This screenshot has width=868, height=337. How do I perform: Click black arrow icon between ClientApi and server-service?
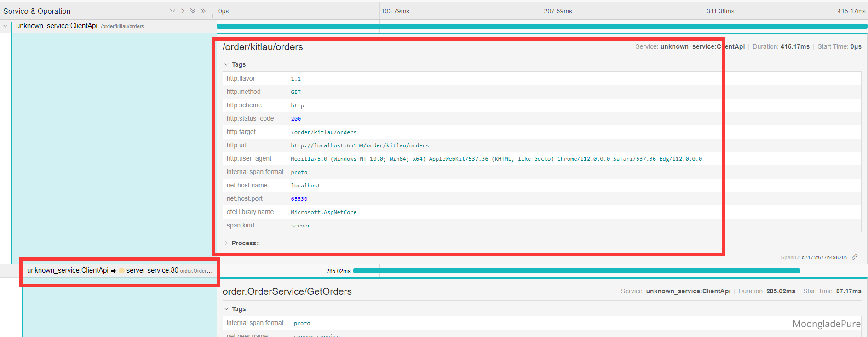[114, 271]
